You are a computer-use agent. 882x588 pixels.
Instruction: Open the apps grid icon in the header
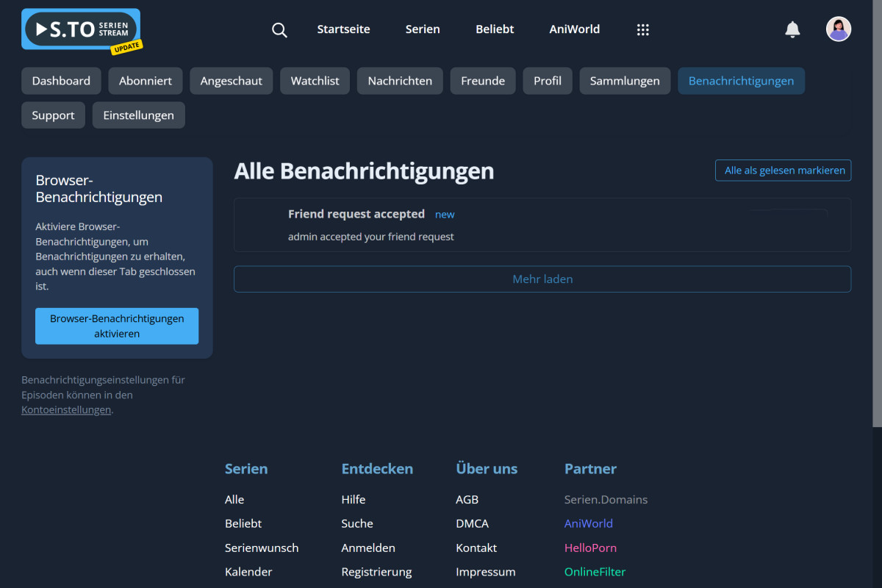(643, 29)
